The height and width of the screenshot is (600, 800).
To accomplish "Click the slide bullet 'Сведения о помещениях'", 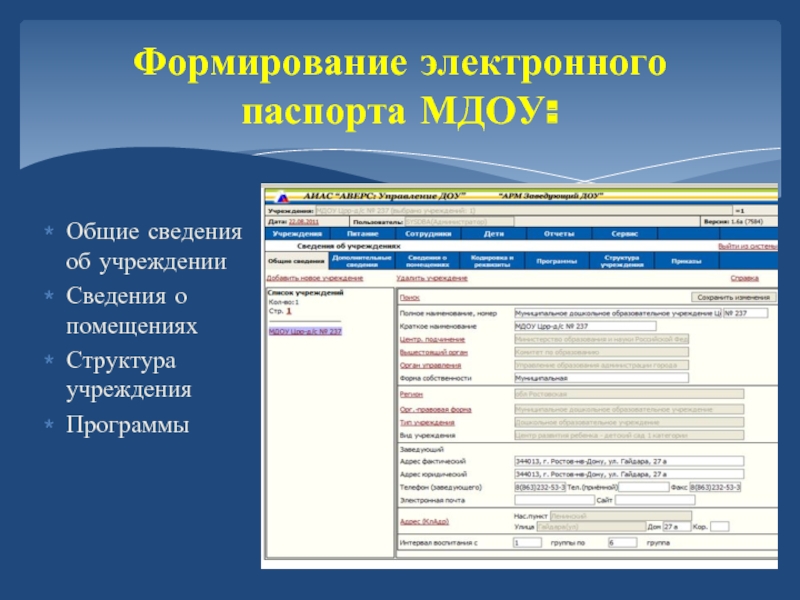I will point(132,311).
